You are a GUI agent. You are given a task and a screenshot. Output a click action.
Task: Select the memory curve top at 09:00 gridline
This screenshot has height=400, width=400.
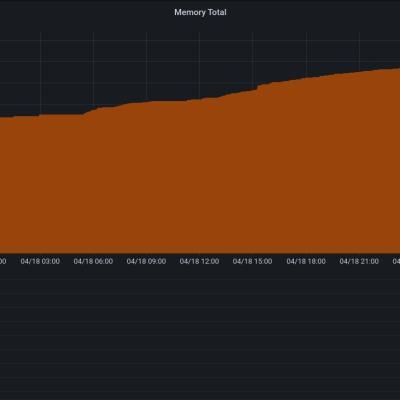pos(147,102)
